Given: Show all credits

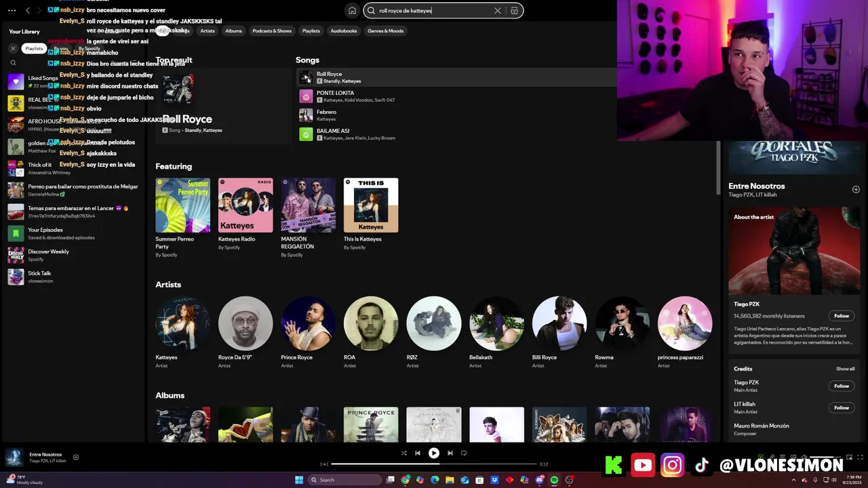Looking at the screenshot, I should point(845,369).
